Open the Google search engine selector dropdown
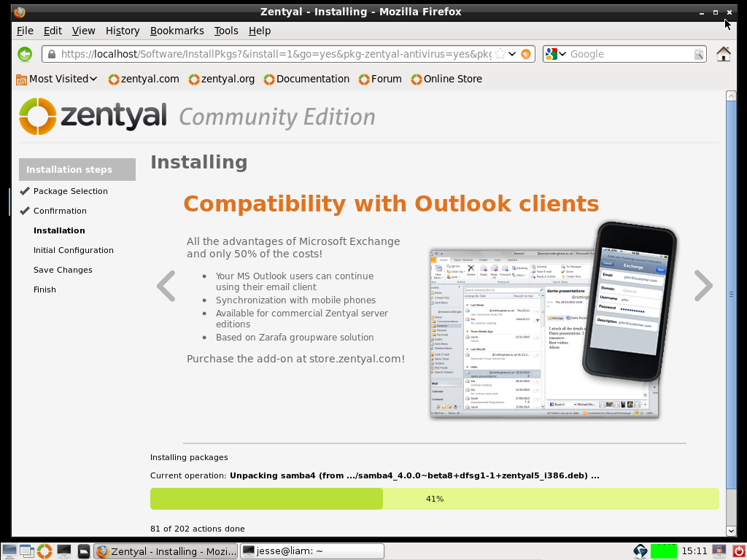 click(555, 54)
